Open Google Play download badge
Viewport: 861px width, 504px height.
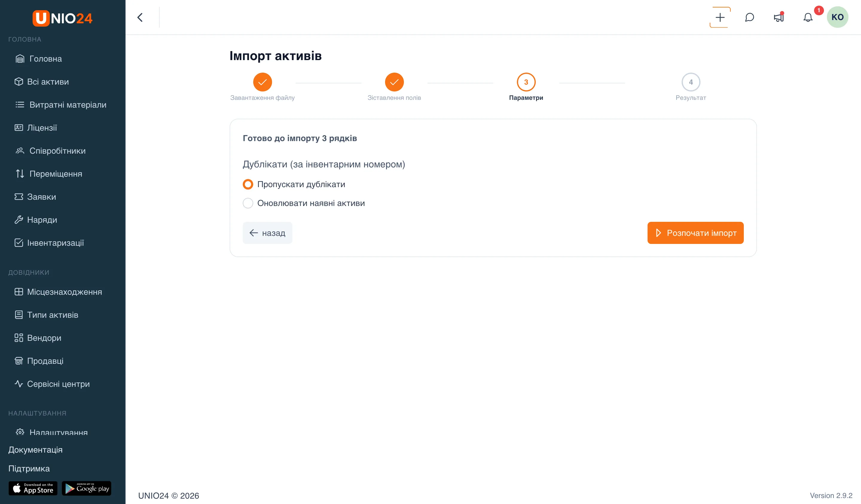click(x=86, y=488)
